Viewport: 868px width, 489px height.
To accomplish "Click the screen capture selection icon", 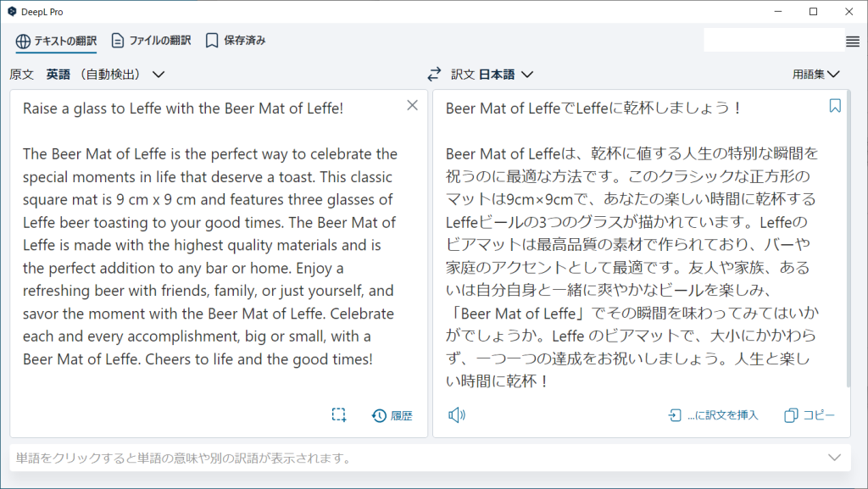I will coord(339,415).
